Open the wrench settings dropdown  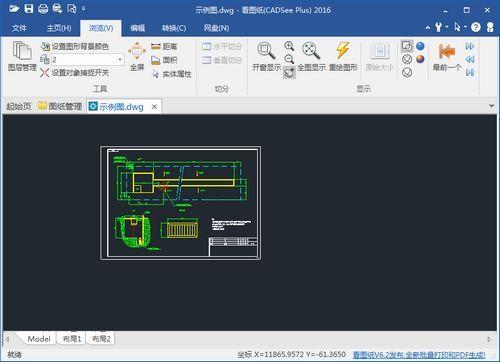point(441,27)
